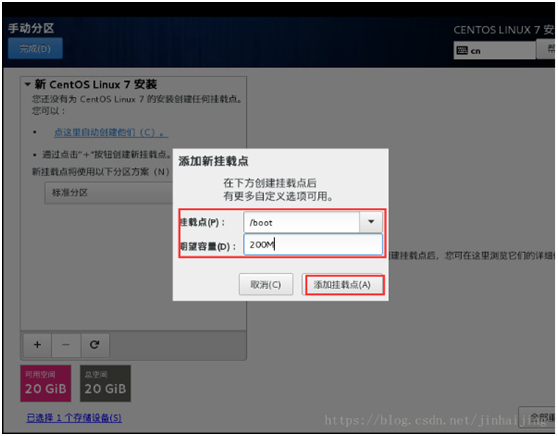Image resolution: width=558 pixels, height=436 pixels.
Task: Collapse the 新 CentOS Linux 7 安装 section
Action: coord(27,85)
